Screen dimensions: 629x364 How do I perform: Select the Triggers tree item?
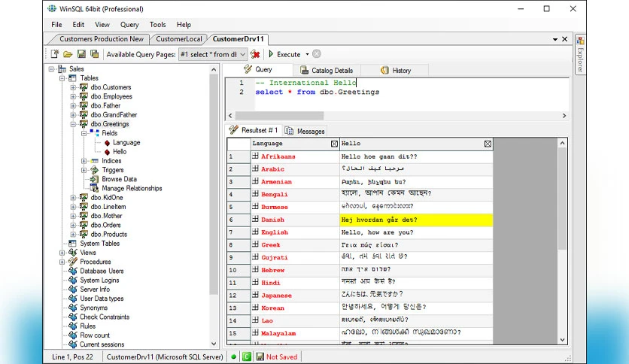pos(113,170)
